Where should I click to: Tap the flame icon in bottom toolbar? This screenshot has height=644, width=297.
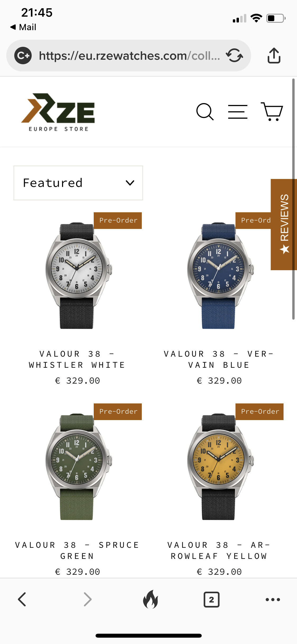click(x=150, y=599)
